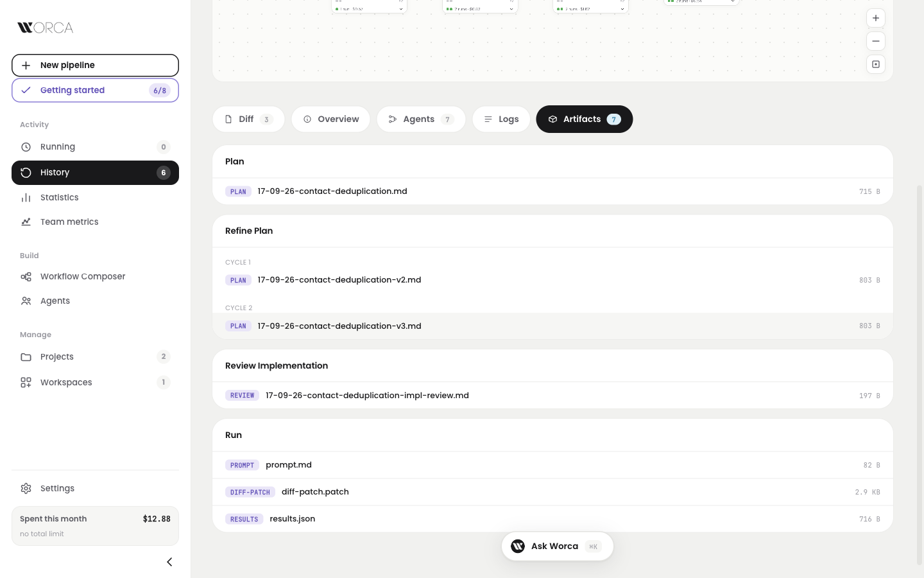This screenshot has width=924, height=578.
Task: Click the Team metrics chart icon
Action: 26,222
